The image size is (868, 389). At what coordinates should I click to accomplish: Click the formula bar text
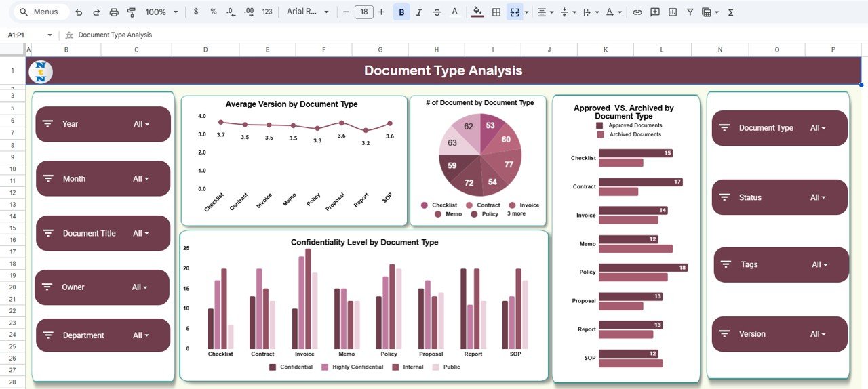pos(115,35)
